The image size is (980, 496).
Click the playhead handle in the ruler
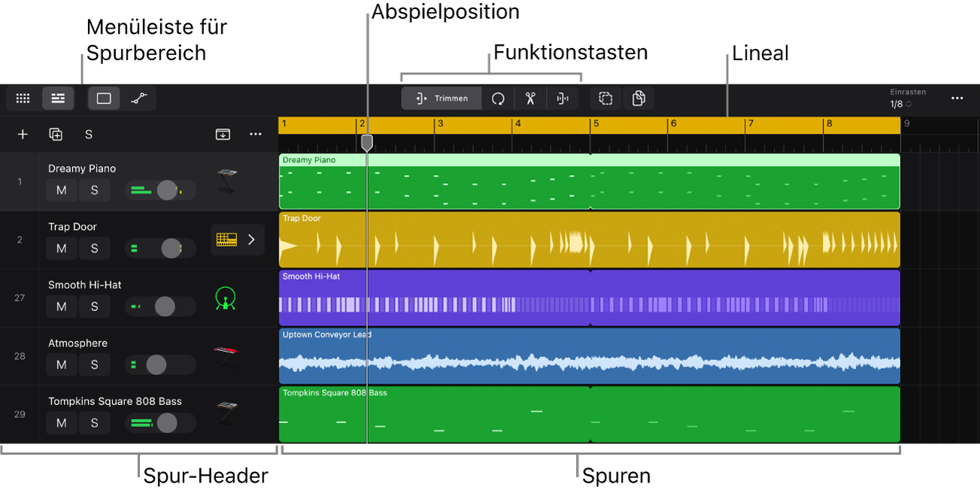367,143
